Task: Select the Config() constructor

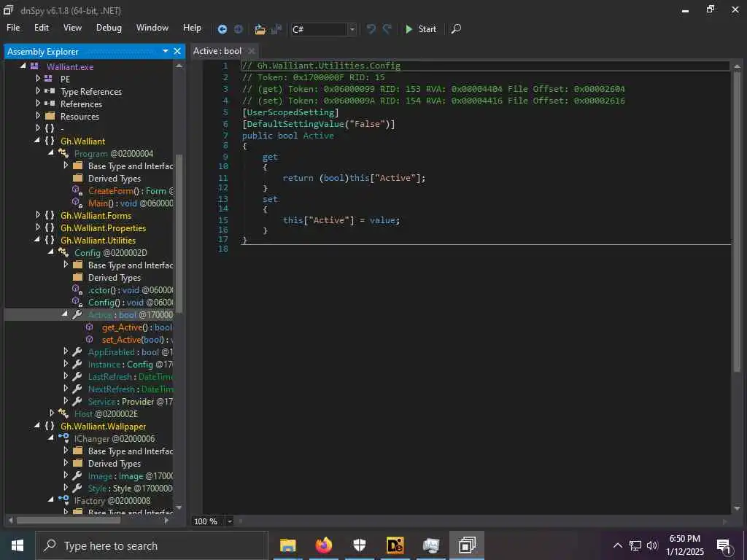Action: coord(130,302)
